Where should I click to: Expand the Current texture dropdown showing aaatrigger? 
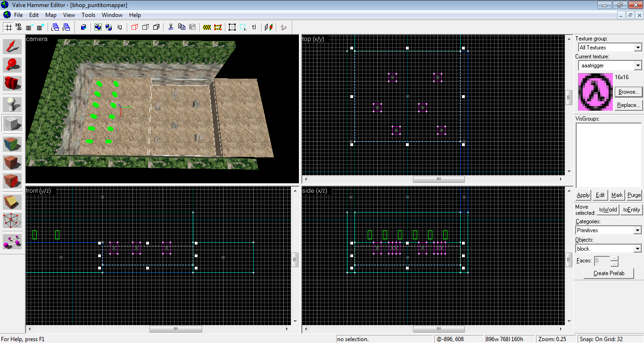(x=638, y=65)
